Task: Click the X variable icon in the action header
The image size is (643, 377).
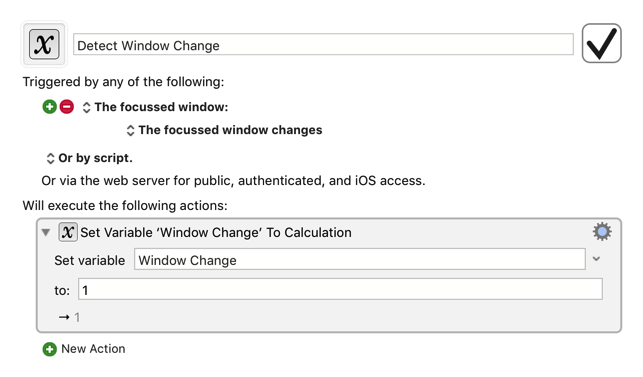Action: click(68, 232)
